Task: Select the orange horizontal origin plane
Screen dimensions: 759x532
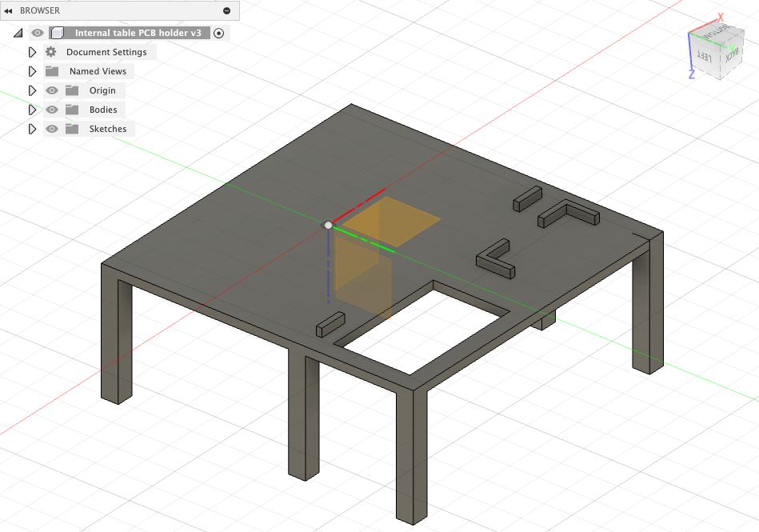Action: tap(391, 220)
